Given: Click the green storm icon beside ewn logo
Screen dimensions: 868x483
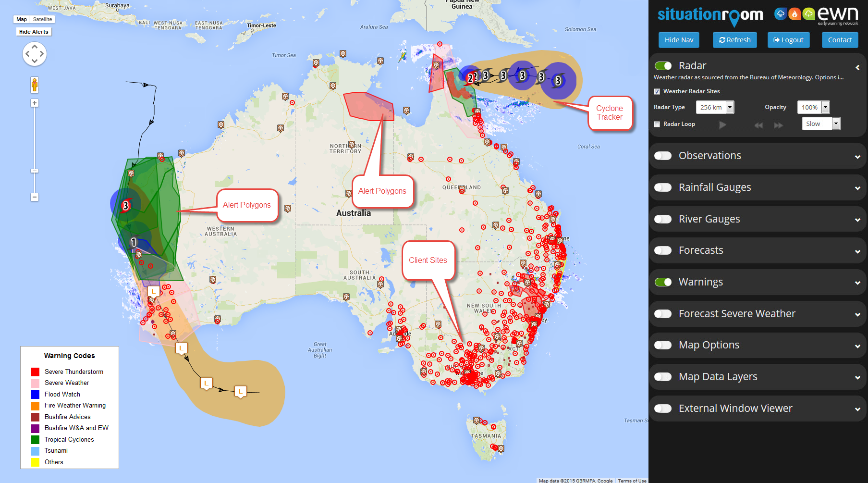Looking at the screenshot, I should click(x=809, y=14).
